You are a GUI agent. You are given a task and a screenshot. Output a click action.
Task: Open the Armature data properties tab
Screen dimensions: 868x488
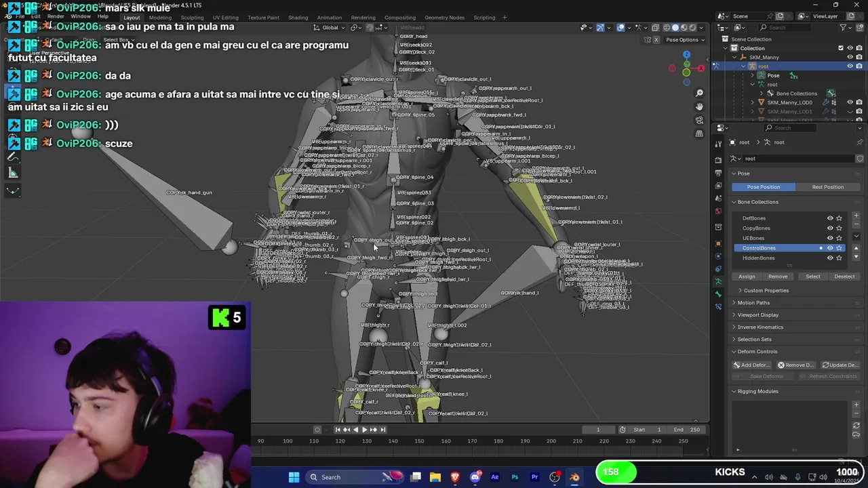click(x=718, y=282)
